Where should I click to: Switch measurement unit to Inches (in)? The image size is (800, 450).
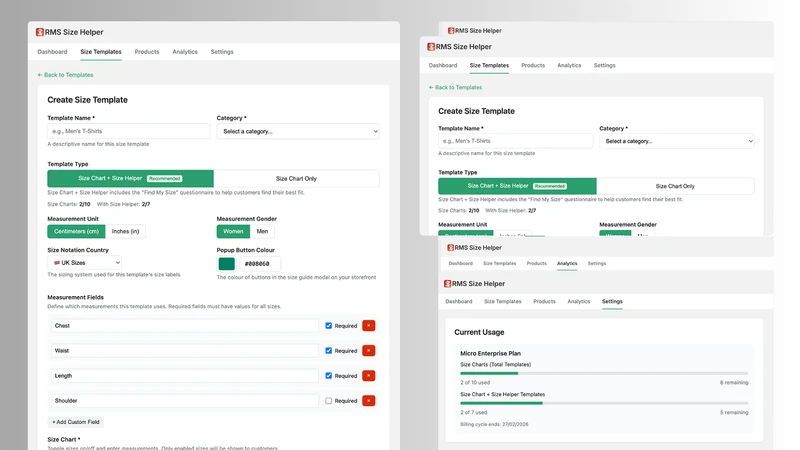pyautogui.click(x=126, y=231)
